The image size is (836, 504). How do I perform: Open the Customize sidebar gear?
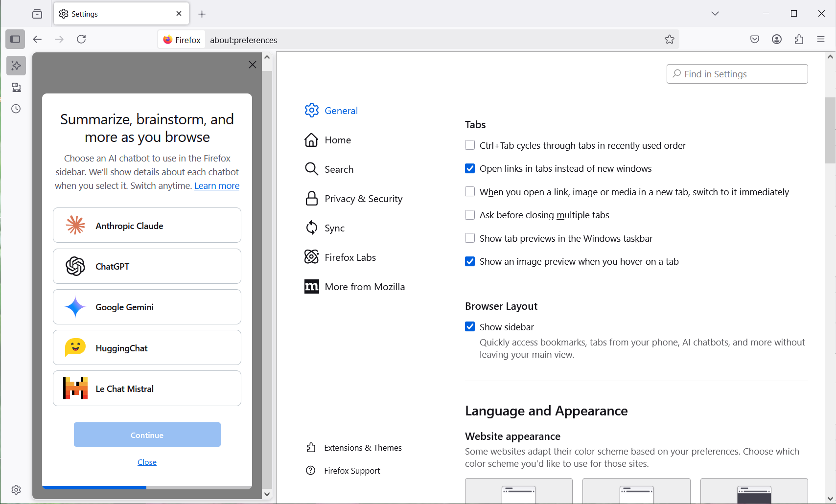click(x=16, y=489)
